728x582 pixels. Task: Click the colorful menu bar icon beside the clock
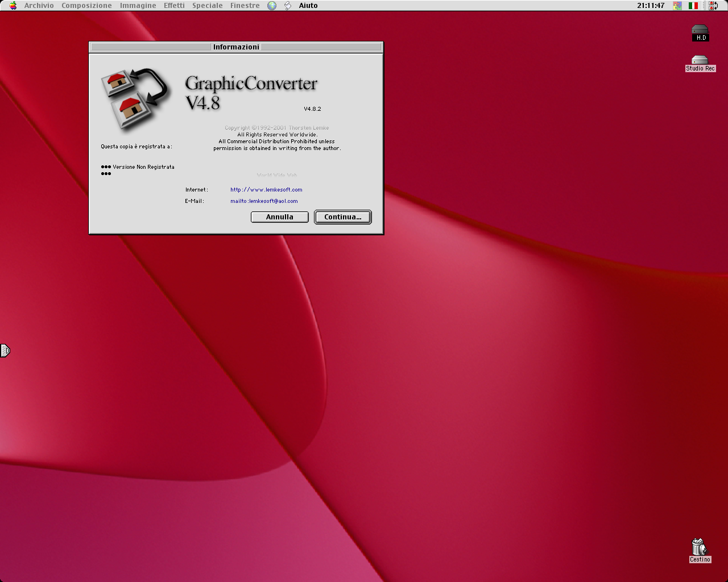click(x=677, y=6)
